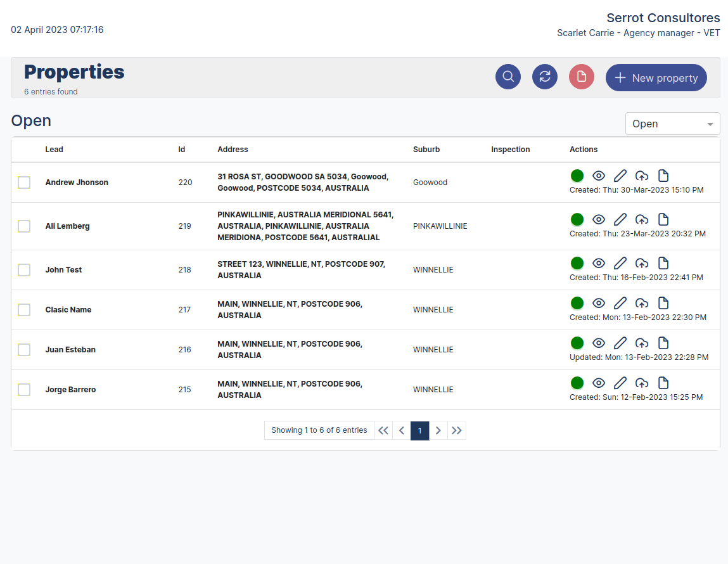
Task: Click property Id 220
Action: [x=185, y=183]
